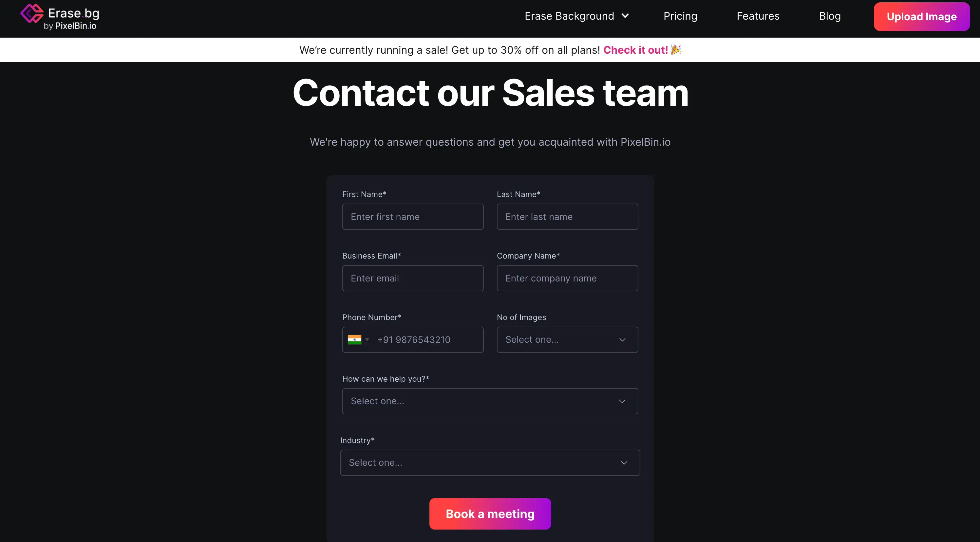Click the Erase Background dropdown arrow
The image size is (980, 542).
[627, 15]
